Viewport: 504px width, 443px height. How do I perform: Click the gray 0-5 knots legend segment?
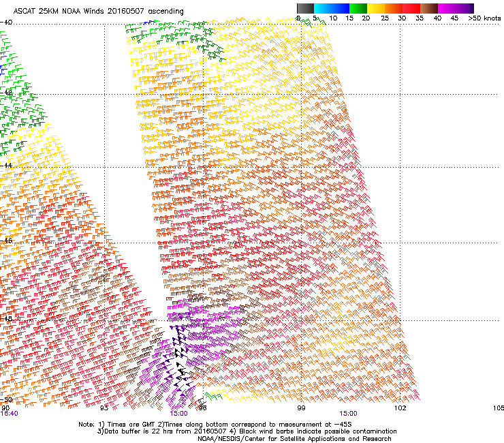point(305,8)
